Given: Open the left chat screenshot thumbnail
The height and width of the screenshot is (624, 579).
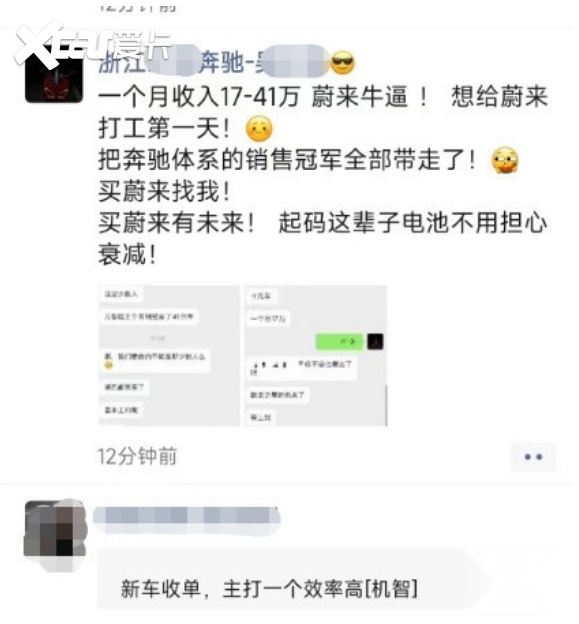Looking at the screenshot, I should point(169,355).
